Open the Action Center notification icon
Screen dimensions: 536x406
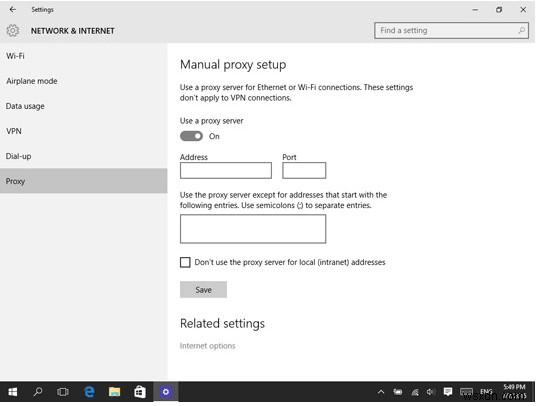point(448,392)
